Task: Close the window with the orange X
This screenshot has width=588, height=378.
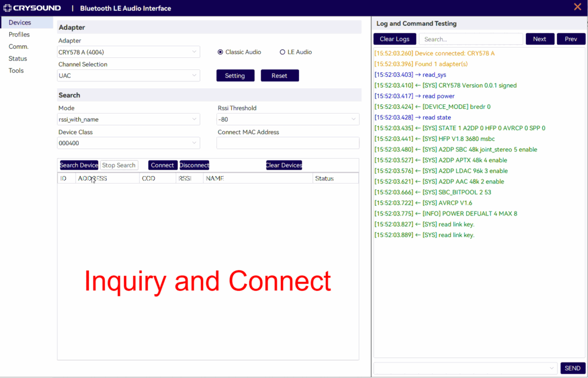Action: (577, 7)
